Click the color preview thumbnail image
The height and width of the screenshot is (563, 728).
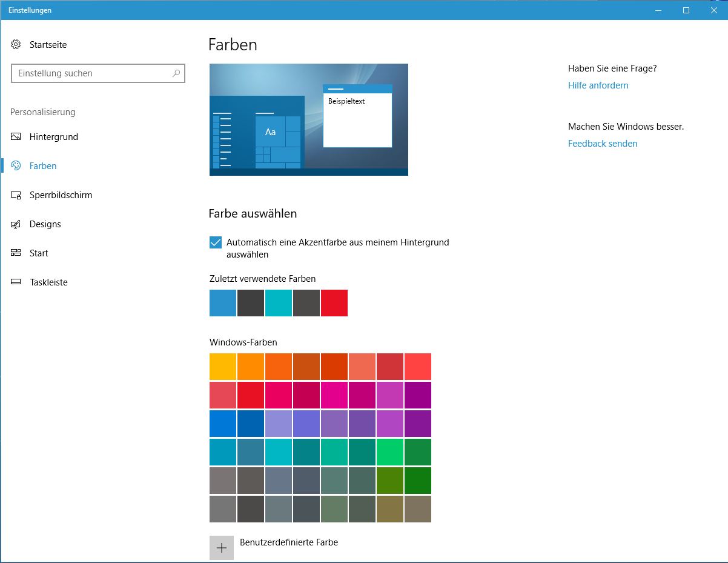309,119
